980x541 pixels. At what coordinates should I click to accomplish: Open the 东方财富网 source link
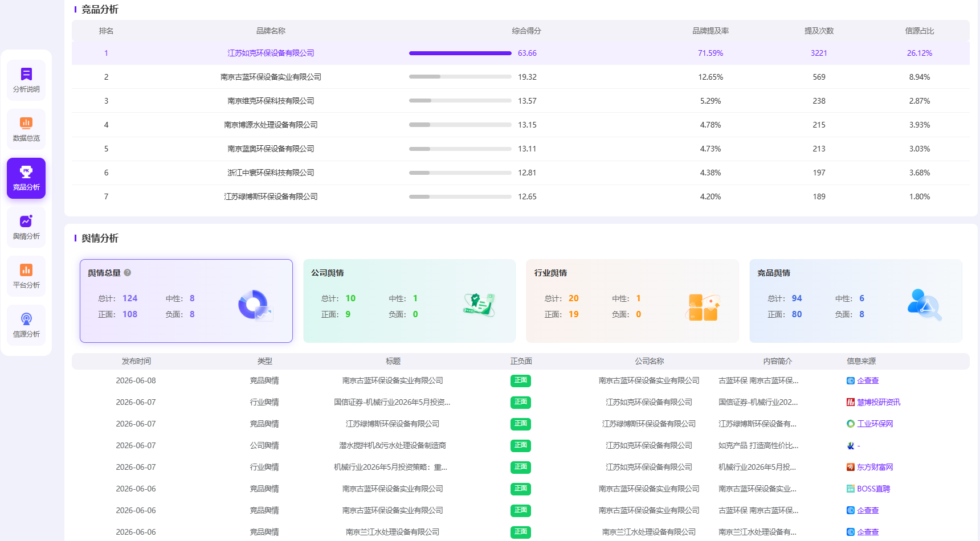pyautogui.click(x=875, y=468)
